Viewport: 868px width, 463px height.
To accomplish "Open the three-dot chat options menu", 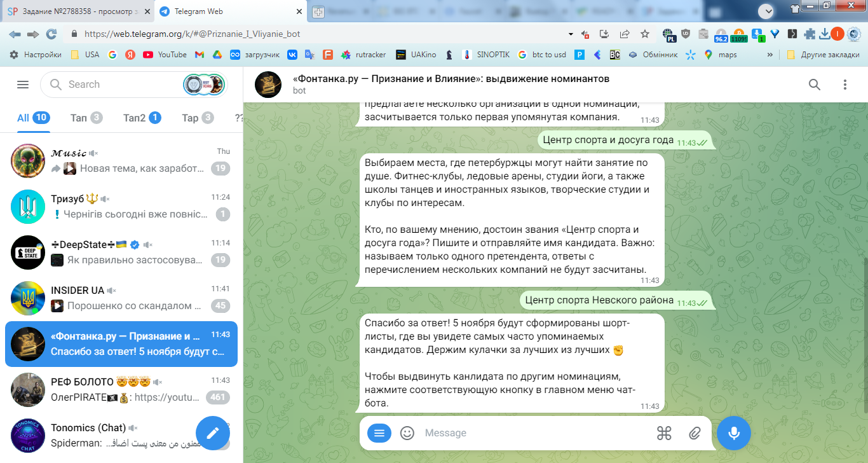I will [x=845, y=85].
